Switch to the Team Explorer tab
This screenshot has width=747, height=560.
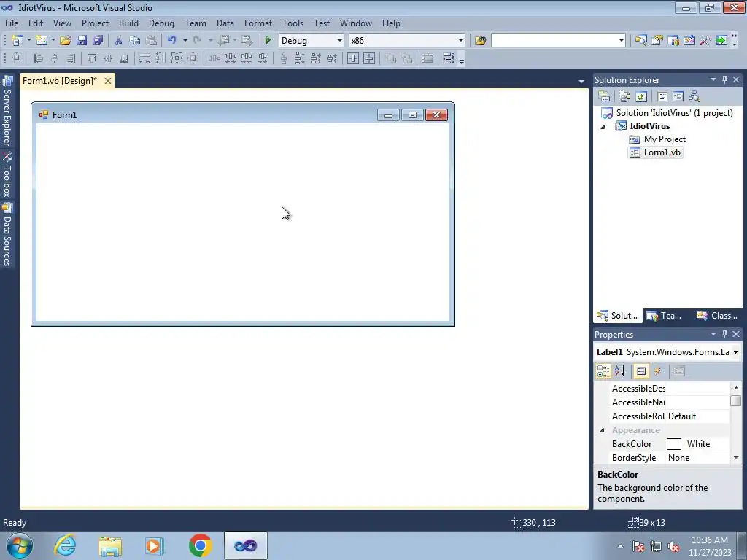pyautogui.click(x=664, y=315)
